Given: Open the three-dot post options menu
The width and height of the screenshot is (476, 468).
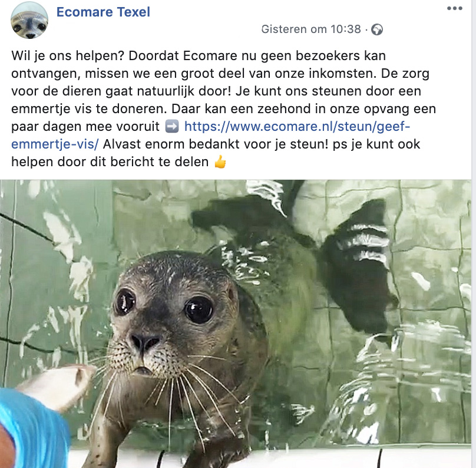Looking at the screenshot, I should pyautogui.click(x=454, y=8).
